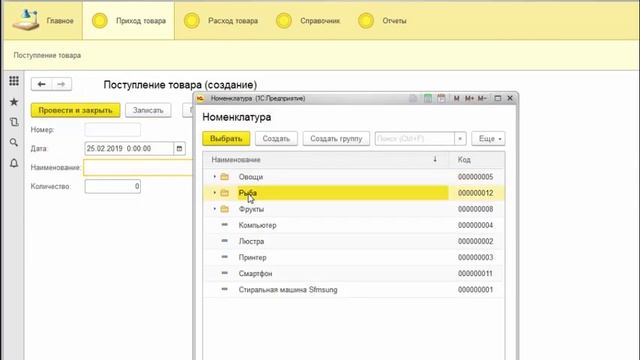Go forward with right arrow button
The image size is (640, 360).
click(61, 84)
